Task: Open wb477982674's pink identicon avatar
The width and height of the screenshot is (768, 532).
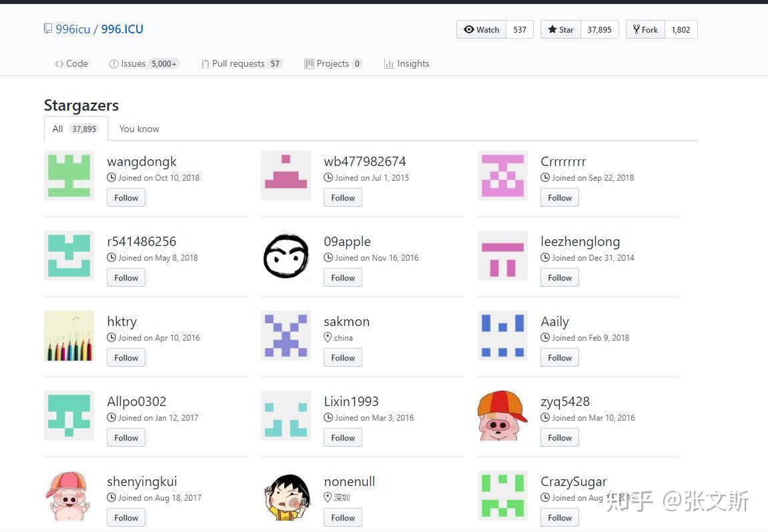Action: pos(286,176)
